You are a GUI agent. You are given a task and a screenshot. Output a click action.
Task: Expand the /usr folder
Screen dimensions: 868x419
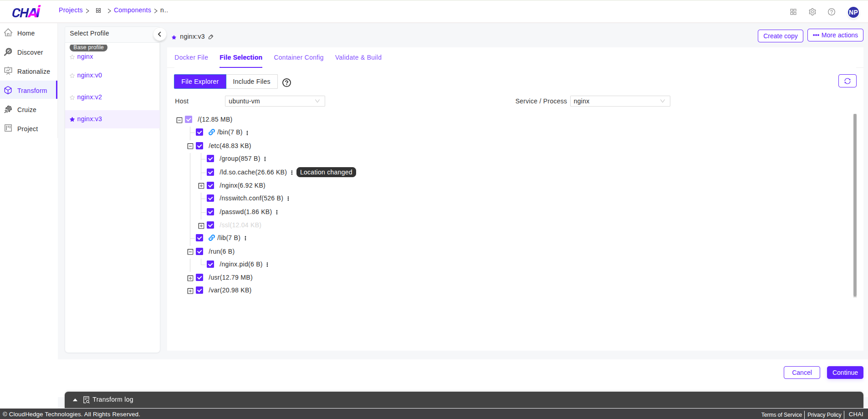click(190, 278)
